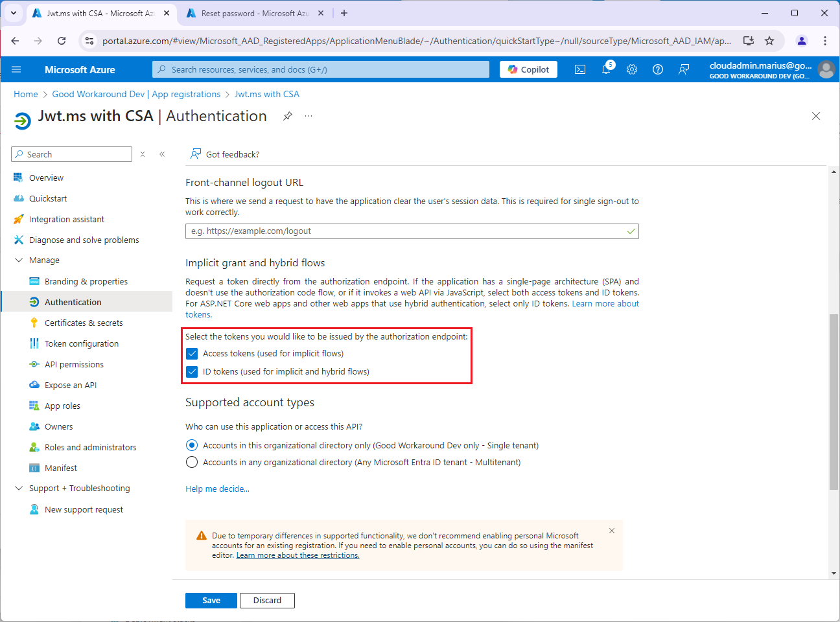Open Cloud Shell from the top bar
840x622 pixels.
580,69
